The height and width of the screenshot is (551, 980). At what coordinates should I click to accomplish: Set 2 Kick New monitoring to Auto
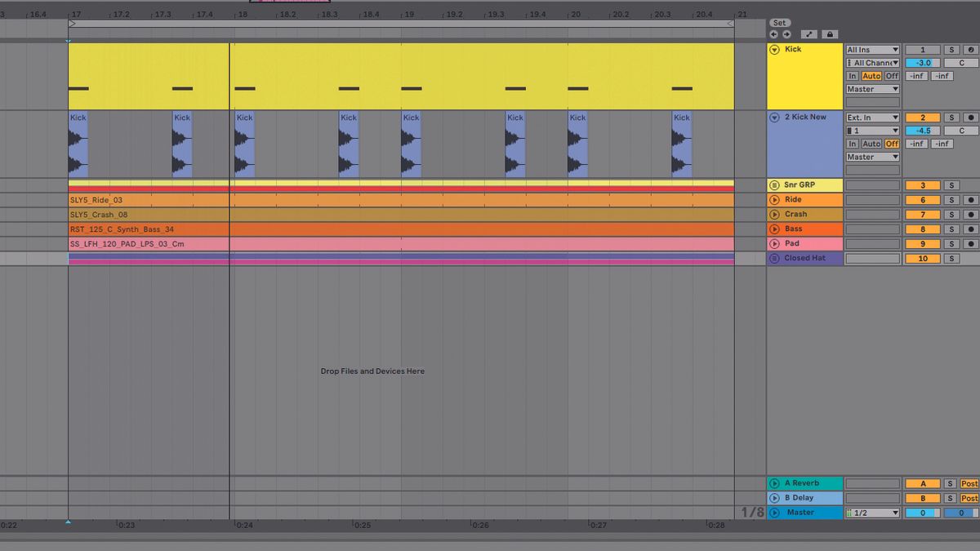coord(871,144)
